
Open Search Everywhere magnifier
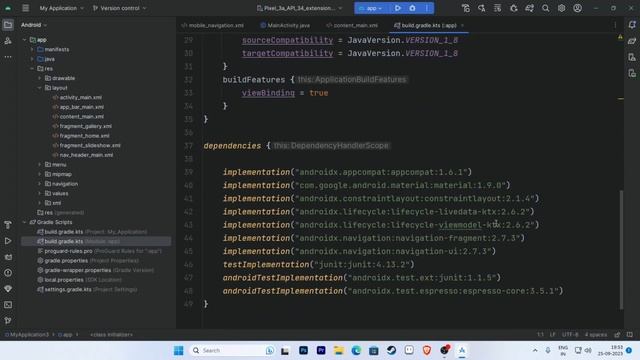545,8
